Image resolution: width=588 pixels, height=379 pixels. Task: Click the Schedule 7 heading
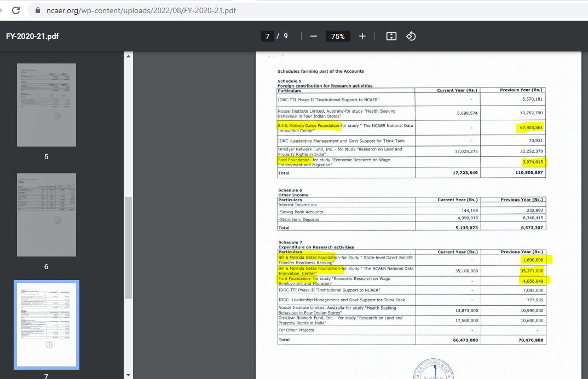tap(290, 242)
